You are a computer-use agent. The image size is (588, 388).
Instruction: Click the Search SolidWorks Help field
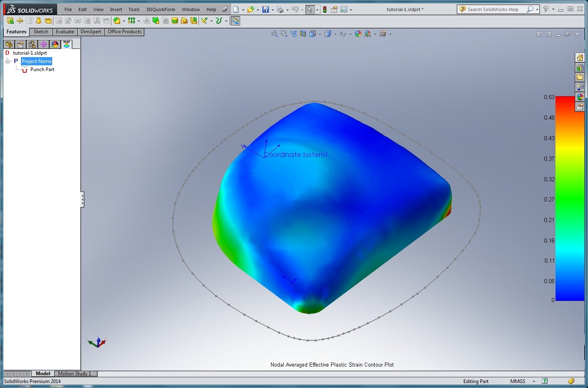point(493,9)
